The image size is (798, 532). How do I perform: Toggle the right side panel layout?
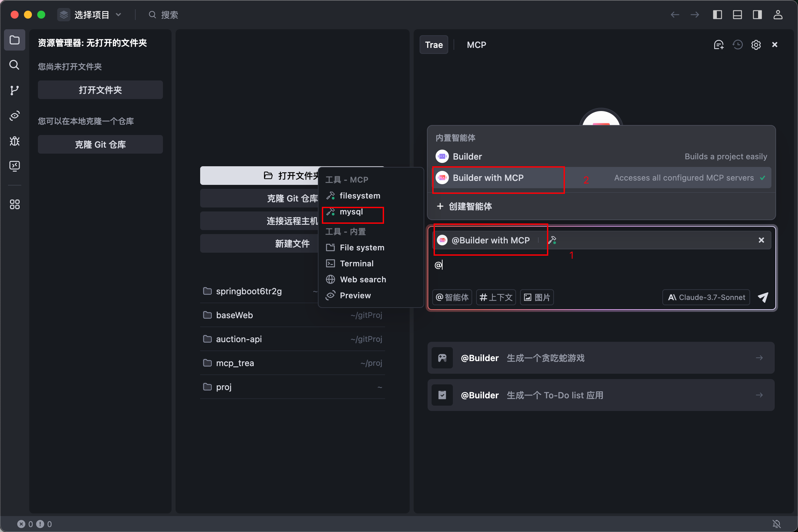pos(757,15)
